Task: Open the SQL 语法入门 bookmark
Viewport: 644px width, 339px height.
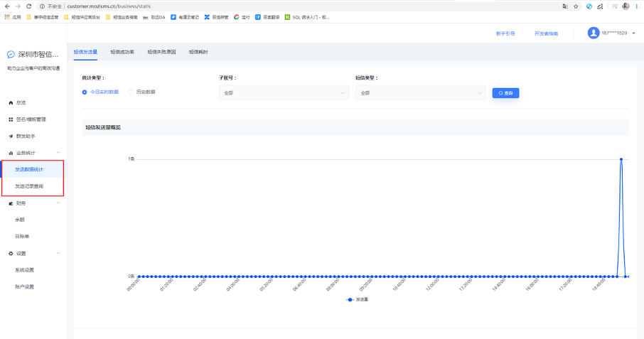Action: click(x=307, y=17)
